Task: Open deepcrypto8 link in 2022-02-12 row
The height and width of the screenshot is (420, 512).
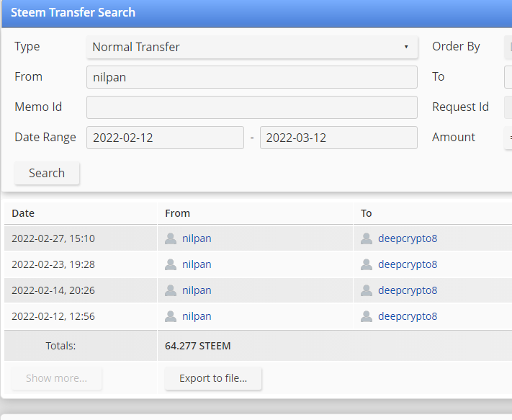Action: click(x=408, y=316)
